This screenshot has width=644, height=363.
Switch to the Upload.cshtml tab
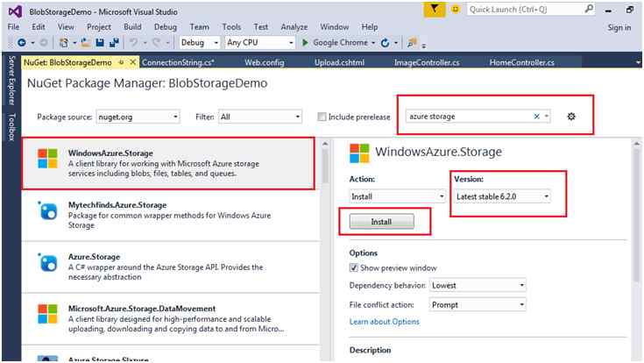tap(339, 62)
